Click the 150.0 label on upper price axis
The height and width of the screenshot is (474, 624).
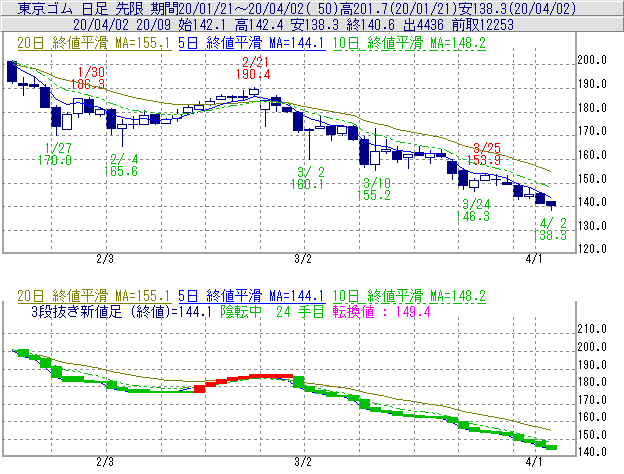point(593,179)
